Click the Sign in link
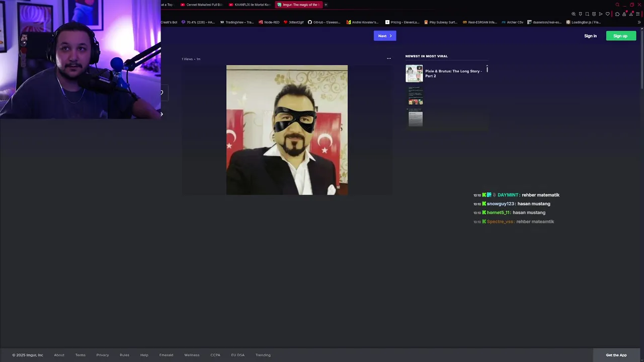 [x=590, y=36]
